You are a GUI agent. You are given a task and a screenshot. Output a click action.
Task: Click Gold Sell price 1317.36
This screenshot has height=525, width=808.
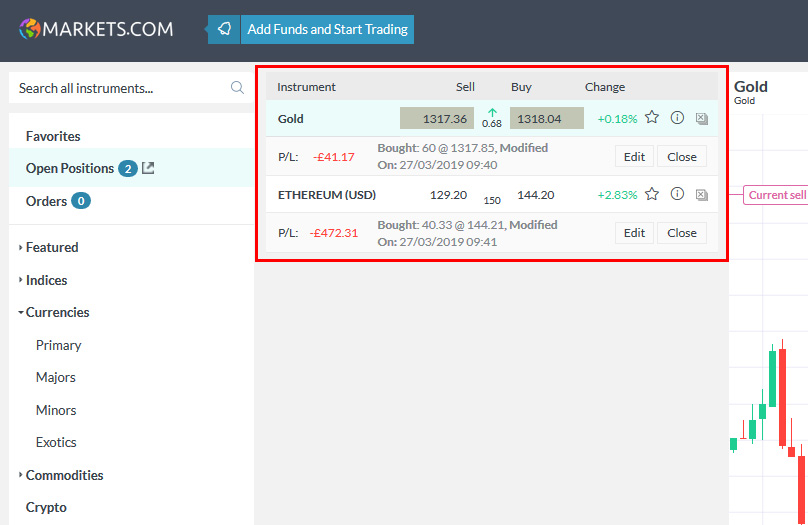pyautogui.click(x=437, y=118)
